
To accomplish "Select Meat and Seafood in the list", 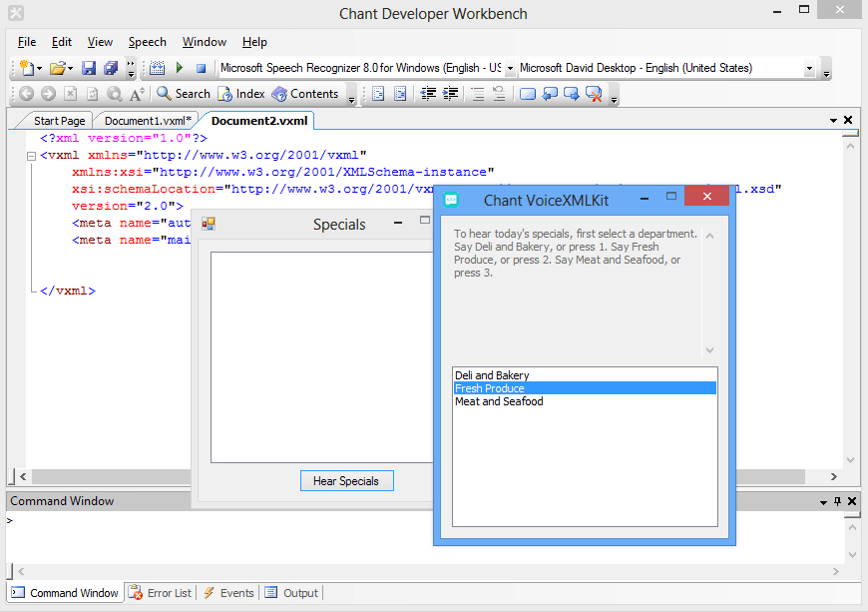I will 585,401.
